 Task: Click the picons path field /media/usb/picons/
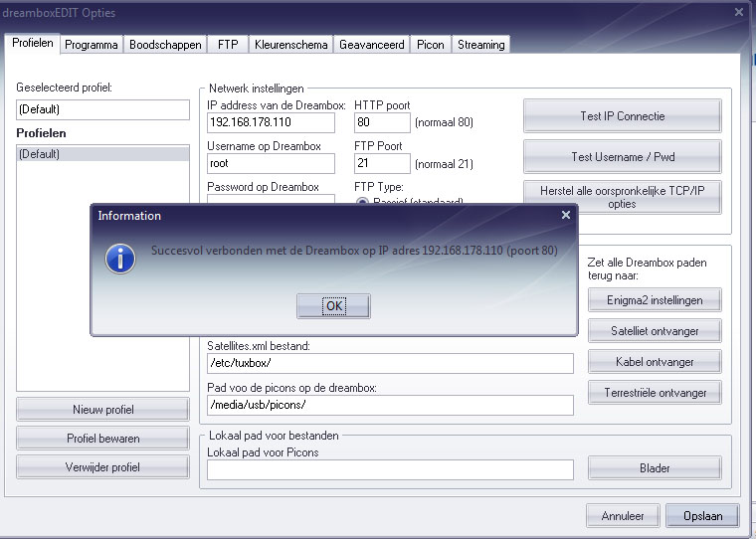pyautogui.click(x=390, y=405)
